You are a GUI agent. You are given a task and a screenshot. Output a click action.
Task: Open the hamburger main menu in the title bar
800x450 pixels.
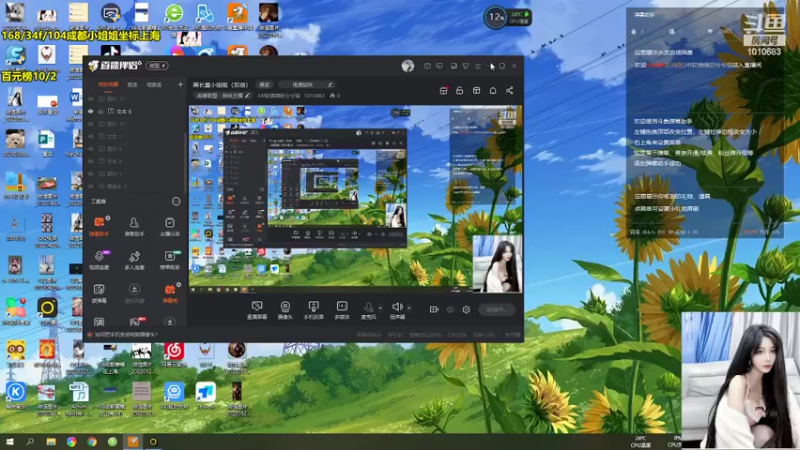478,66
